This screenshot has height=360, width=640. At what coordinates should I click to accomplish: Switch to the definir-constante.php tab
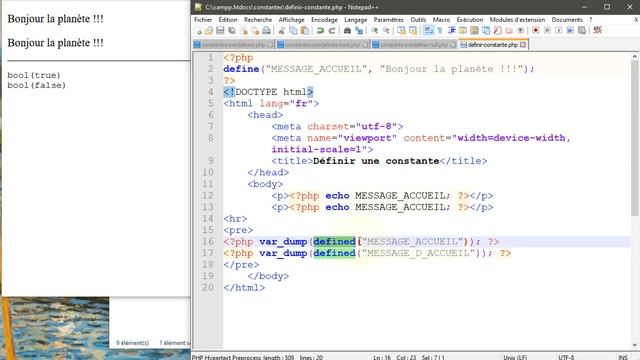pos(493,45)
